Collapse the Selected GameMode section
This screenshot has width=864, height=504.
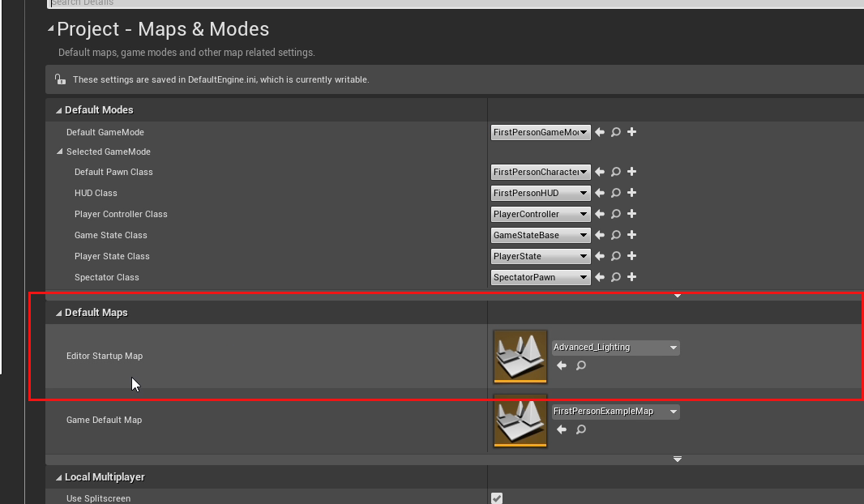pos(59,152)
